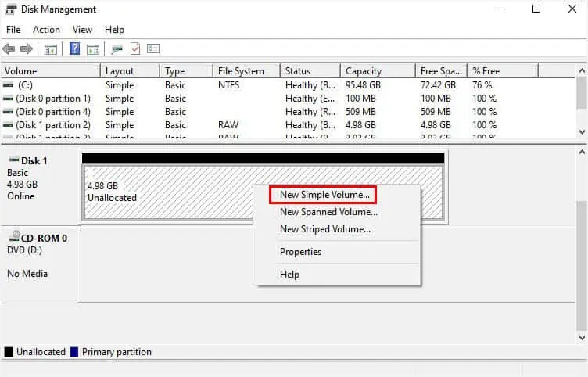
Task: Sort volumes by Capacity column header
Action: pos(364,71)
